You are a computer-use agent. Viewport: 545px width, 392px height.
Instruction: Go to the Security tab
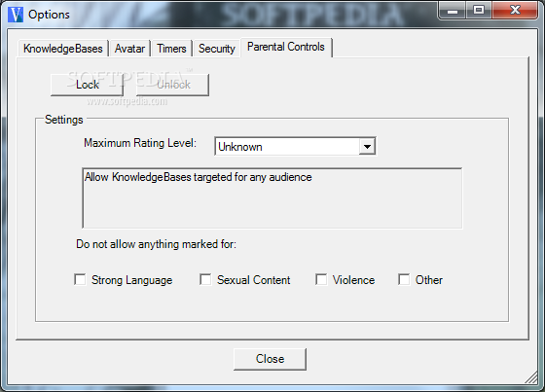point(217,49)
